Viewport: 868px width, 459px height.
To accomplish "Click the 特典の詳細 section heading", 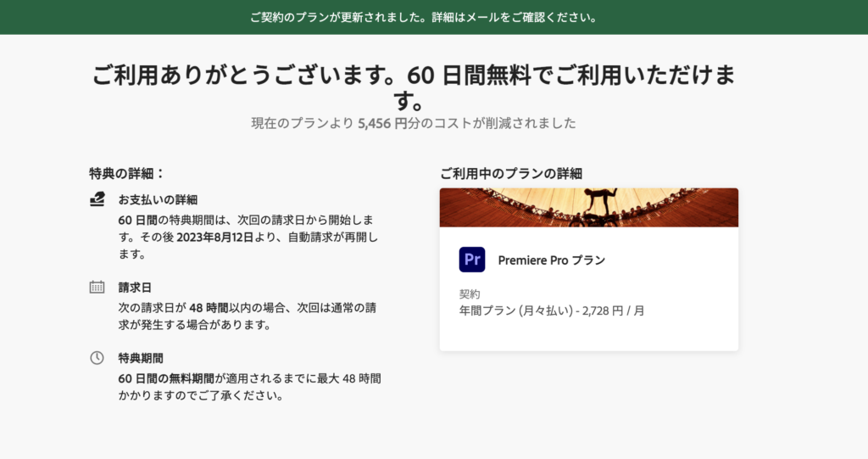I will pos(127,174).
